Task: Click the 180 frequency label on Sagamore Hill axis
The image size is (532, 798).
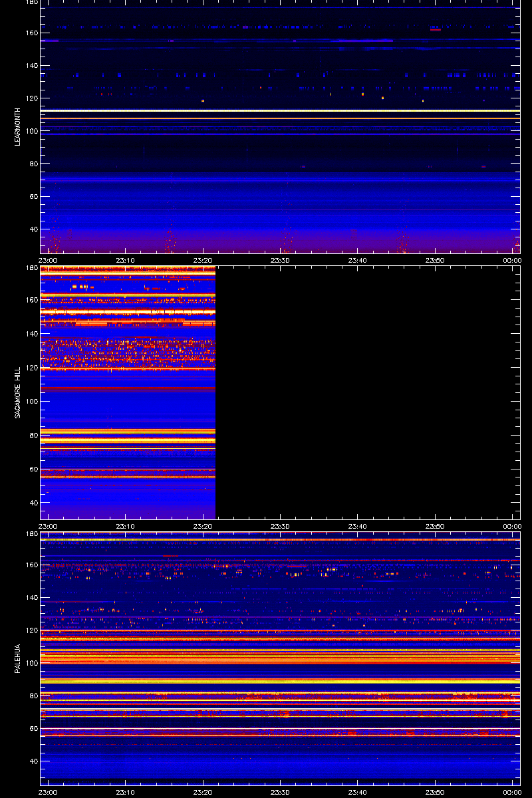Action: tap(32, 269)
